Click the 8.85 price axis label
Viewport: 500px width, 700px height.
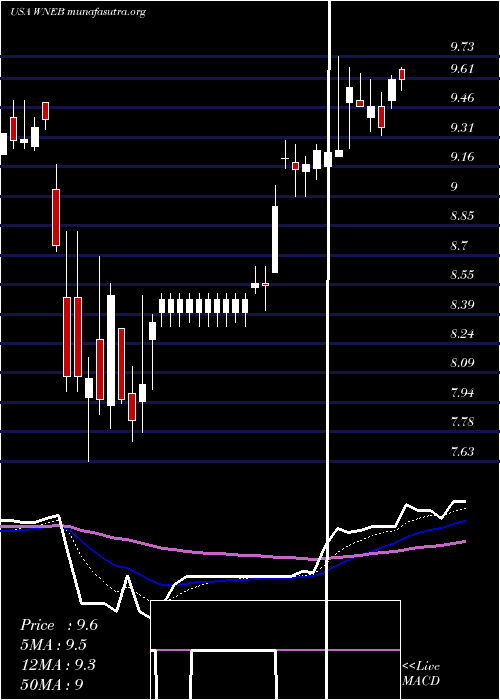click(x=462, y=216)
